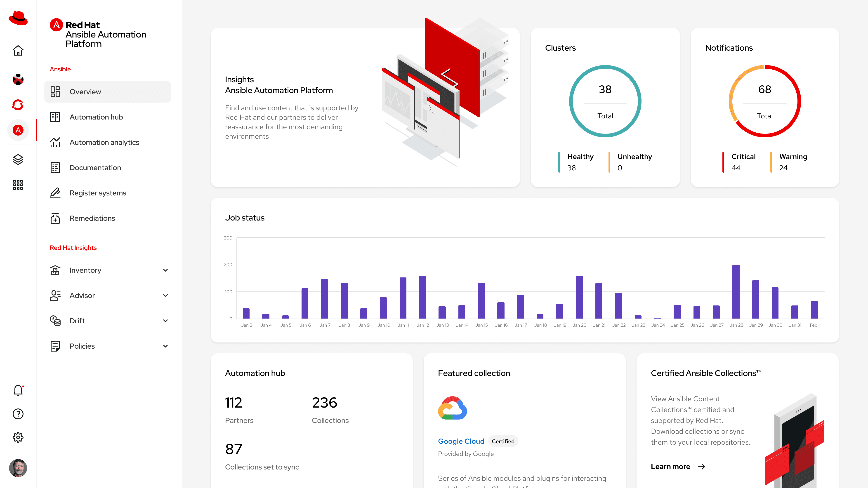
Task: Open the Home icon in left rail
Action: click(18, 51)
